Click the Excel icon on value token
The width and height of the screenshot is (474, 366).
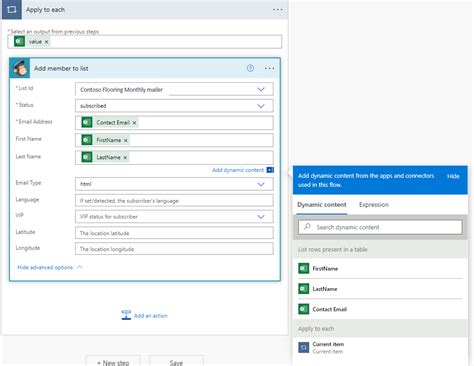(x=19, y=42)
